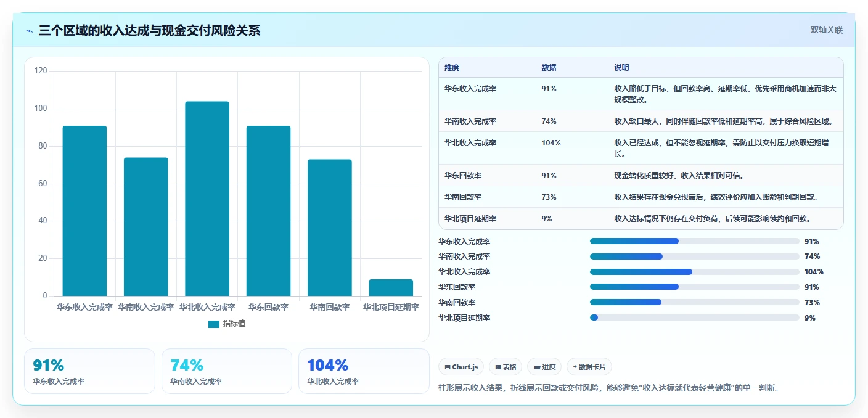Click the 120 y-axis tick label

pos(41,71)
